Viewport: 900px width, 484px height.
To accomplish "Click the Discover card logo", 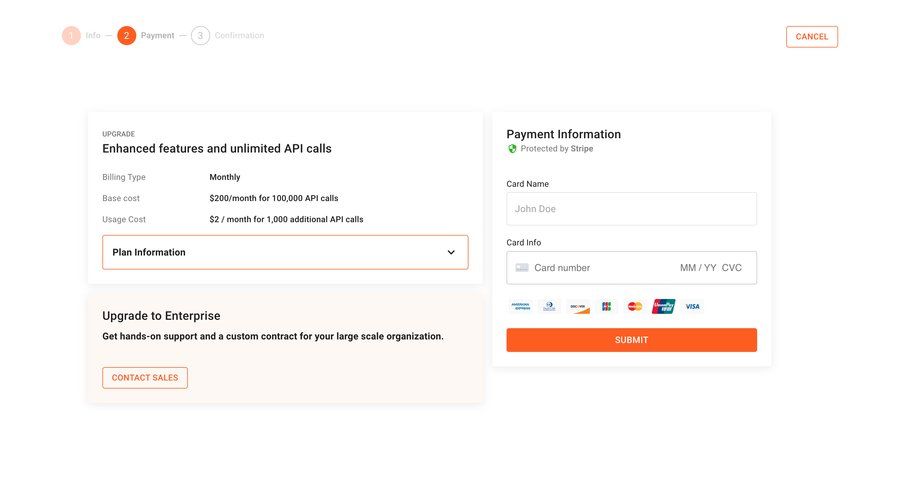I will (578, 307).
